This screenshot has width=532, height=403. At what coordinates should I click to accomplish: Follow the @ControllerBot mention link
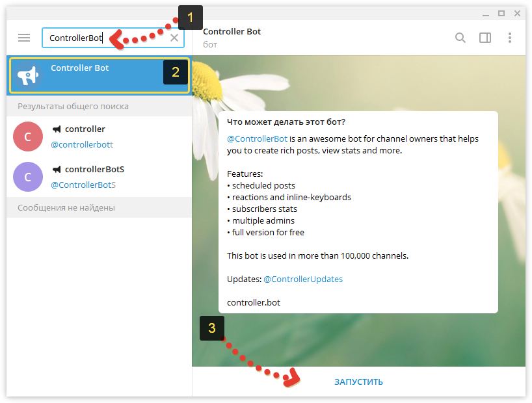pyautogui.click(x=257, y=138)
